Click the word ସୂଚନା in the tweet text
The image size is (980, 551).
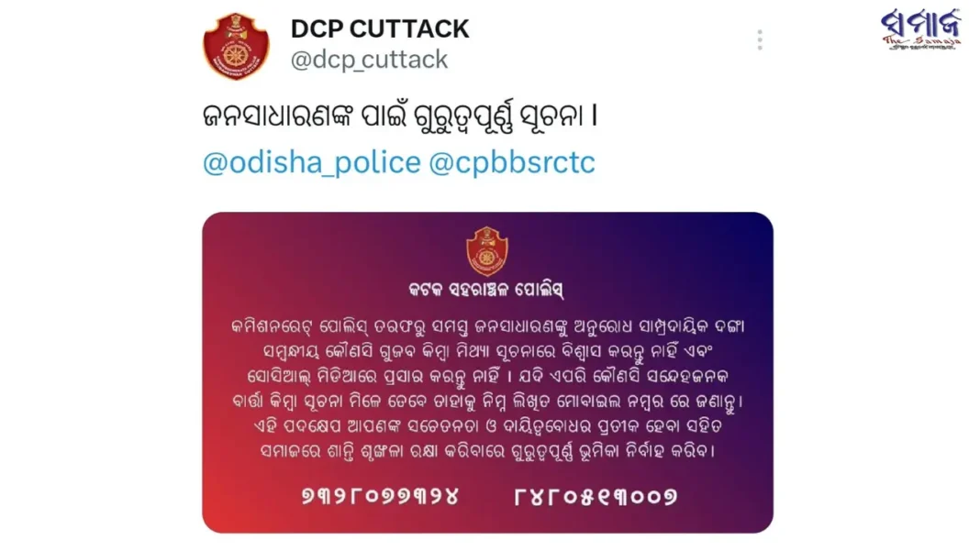tap(547, 116)
